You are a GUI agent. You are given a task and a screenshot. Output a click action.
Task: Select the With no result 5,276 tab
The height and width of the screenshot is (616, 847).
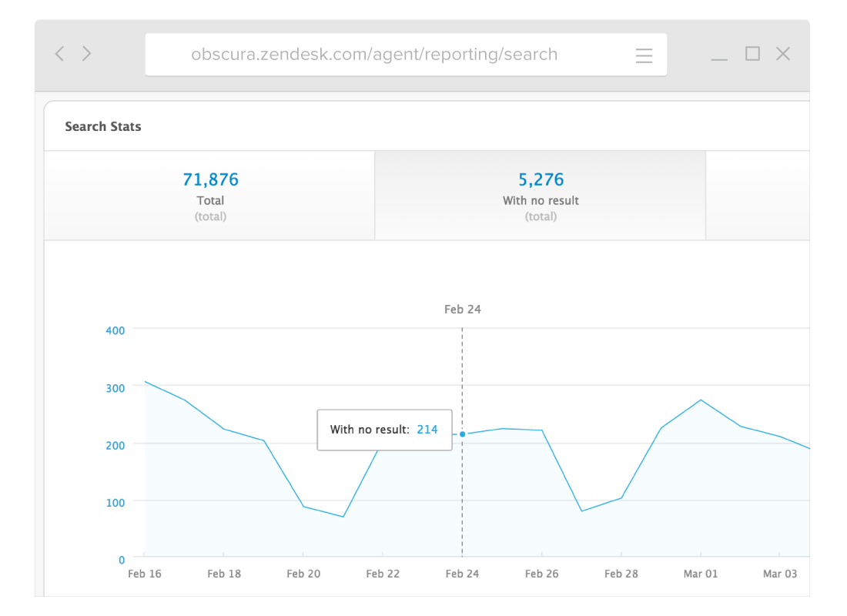click(541, 196)
